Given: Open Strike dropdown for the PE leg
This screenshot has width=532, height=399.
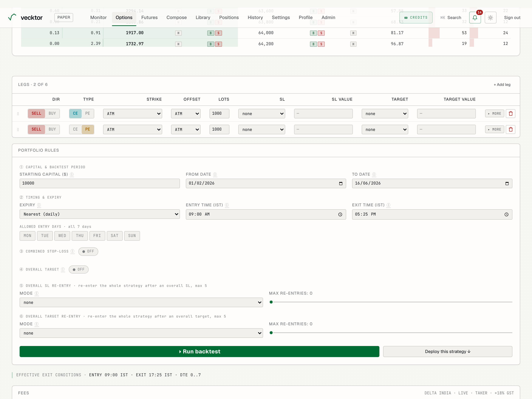Looking at the screenshot, I should (132, 130).
